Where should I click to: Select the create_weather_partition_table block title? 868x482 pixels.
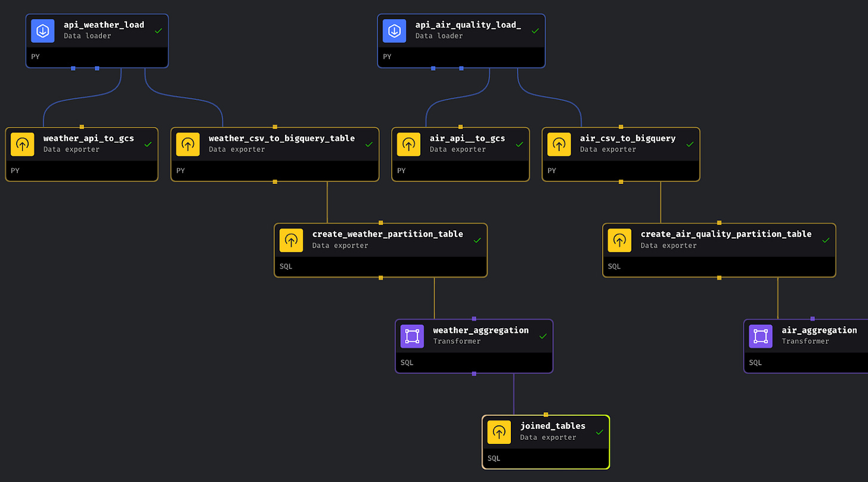[387, 234]
